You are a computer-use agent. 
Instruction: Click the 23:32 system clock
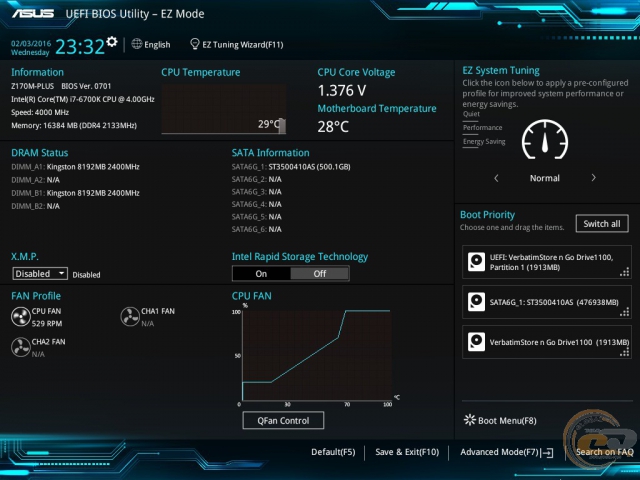[x=80, y=47]
